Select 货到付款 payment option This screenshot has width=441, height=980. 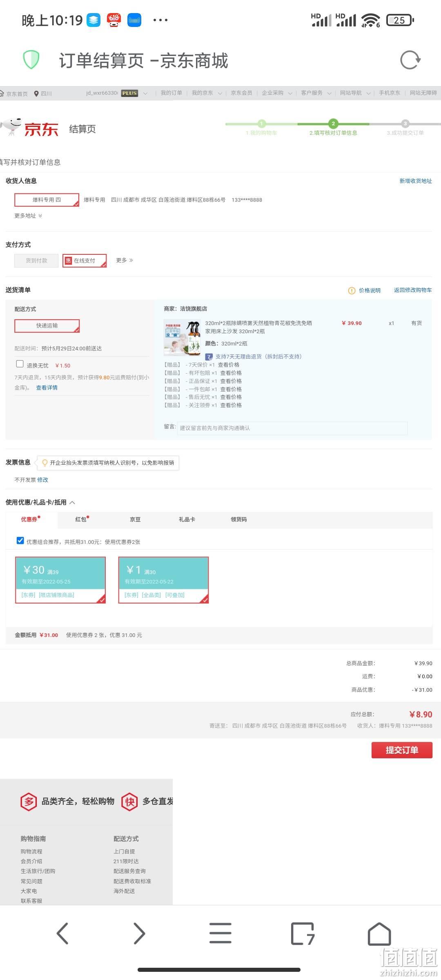(x=36, y=261)
